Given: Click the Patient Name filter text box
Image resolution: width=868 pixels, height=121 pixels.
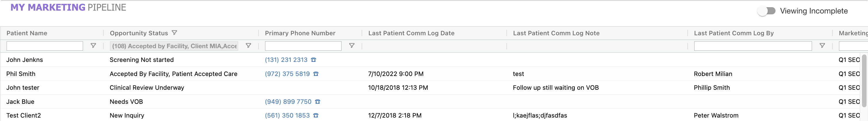Looking at the screenshot, I should [45, 46].
